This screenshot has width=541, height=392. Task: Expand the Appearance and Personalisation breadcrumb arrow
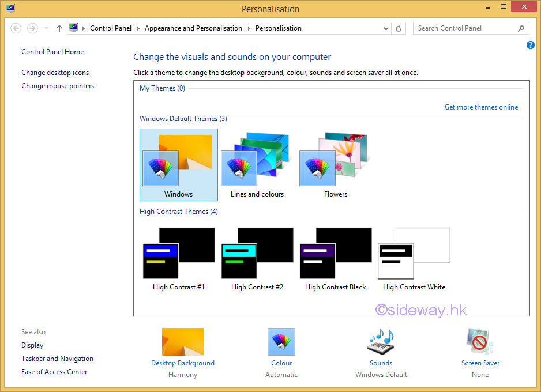pyautogui.click(x=249, y=28)
